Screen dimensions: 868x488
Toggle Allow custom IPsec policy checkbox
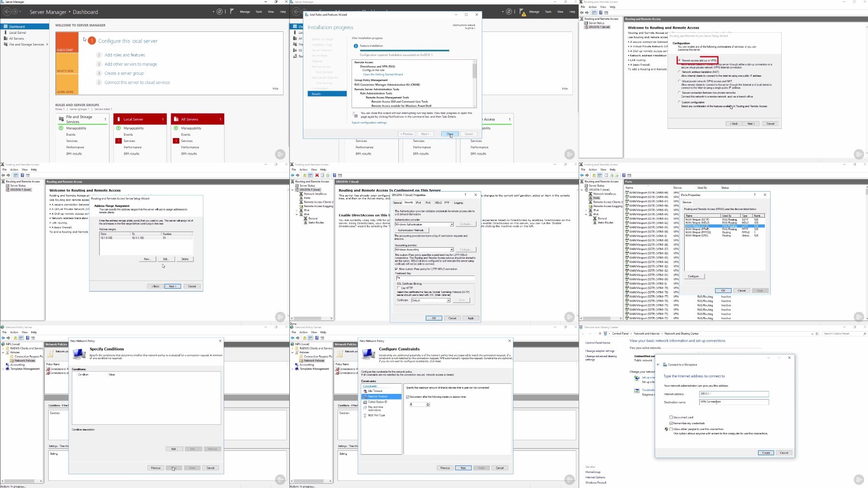[396, 269]
